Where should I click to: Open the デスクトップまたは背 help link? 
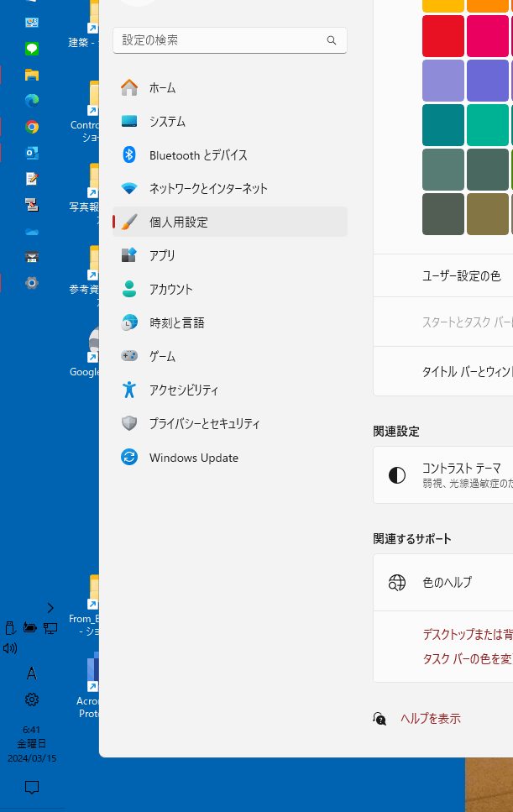(468, 634)
